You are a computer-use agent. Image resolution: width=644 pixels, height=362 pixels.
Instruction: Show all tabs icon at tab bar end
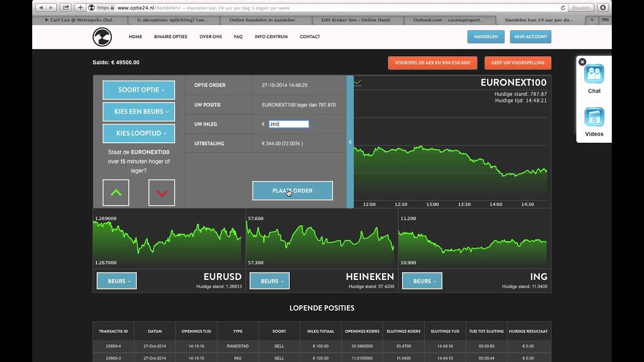(x=605, y=20)
